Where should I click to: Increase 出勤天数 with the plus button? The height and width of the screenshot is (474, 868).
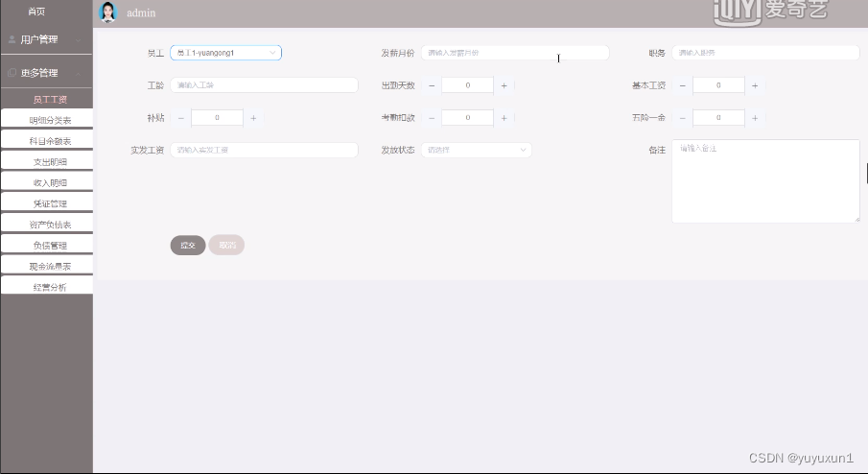(504, 85)
